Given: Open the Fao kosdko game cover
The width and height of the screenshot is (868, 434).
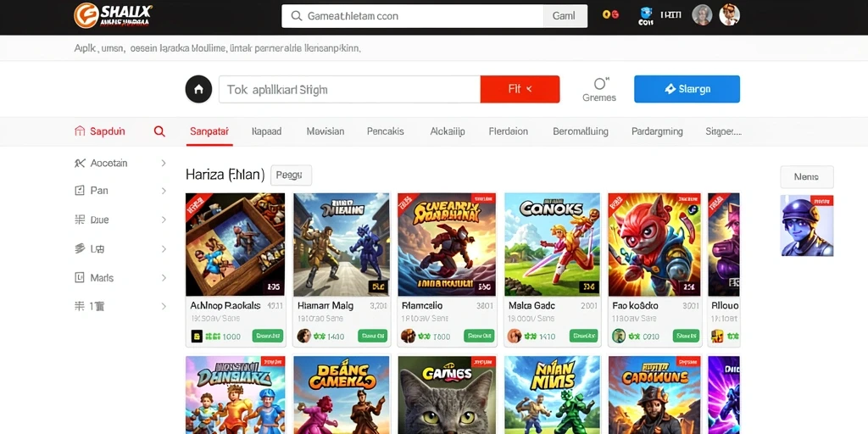Looking at the screenshot, I should (x=655, y=245).
